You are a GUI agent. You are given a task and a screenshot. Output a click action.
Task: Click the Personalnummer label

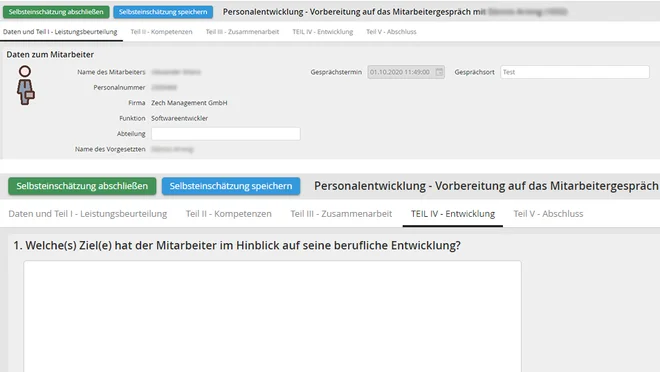coord(119,88)
